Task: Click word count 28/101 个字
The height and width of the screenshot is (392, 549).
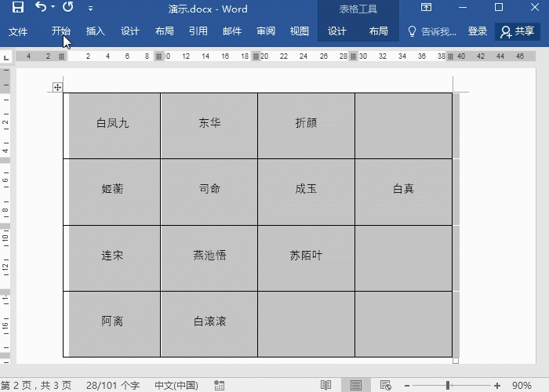Action: (113, 386)
